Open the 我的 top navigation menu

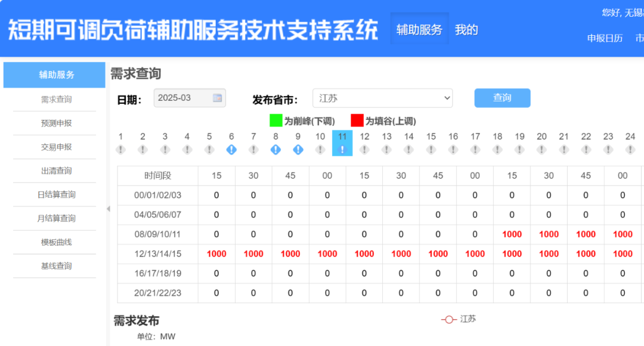click(x=466, y=30)
